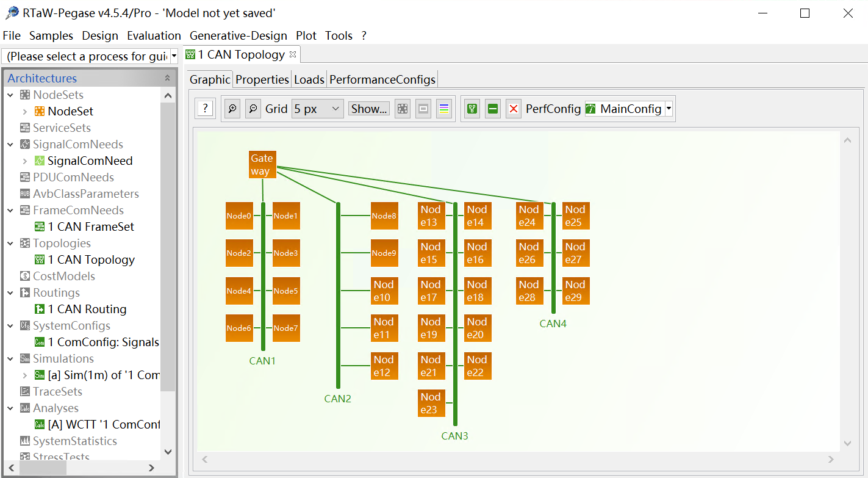
Task: Click the help question mark button
Action: point(206,109)
